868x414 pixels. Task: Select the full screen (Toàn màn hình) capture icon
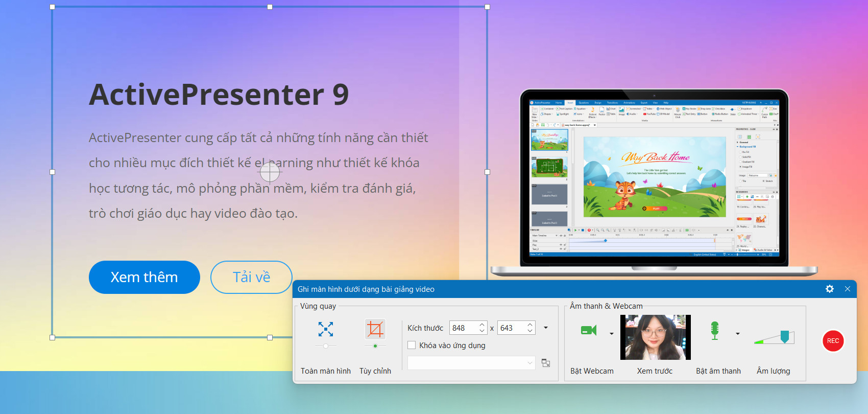326,329
